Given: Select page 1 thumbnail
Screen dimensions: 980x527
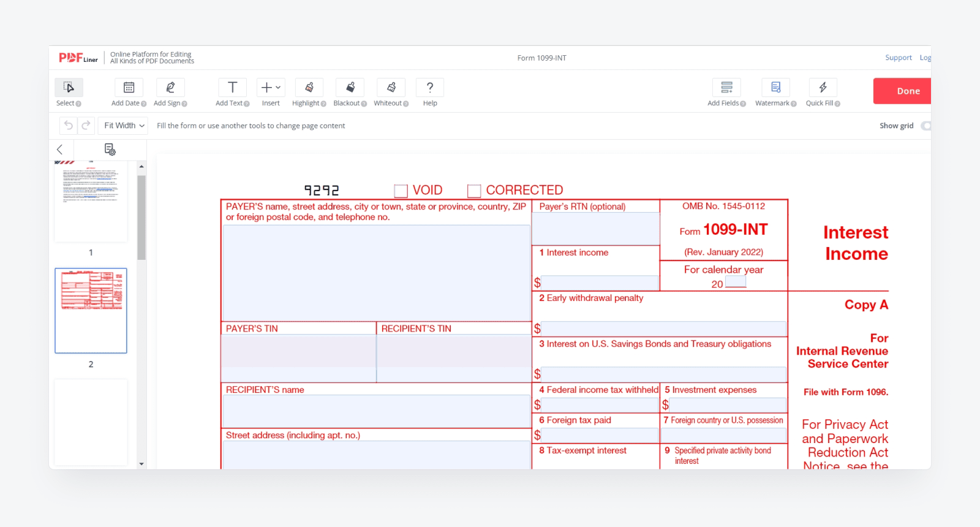Looking at the screenshot, I should coord(91,201).
